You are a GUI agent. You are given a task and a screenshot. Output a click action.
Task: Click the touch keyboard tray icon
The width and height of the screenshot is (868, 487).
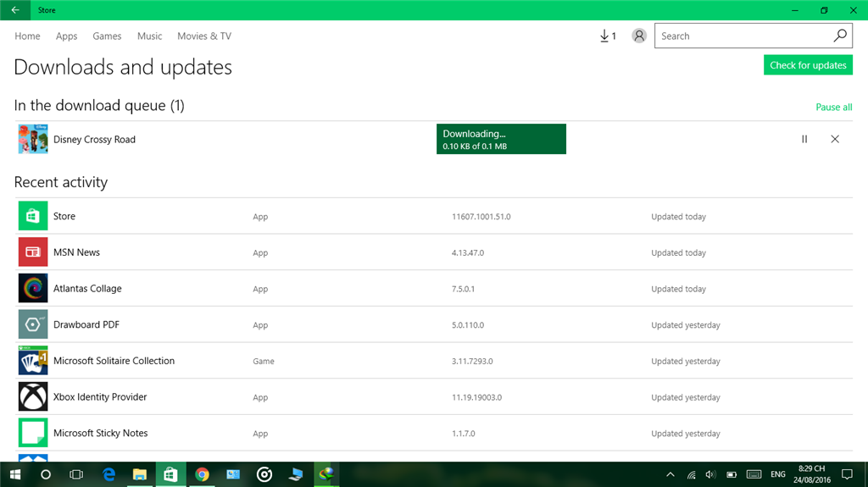tap(754, 474)
